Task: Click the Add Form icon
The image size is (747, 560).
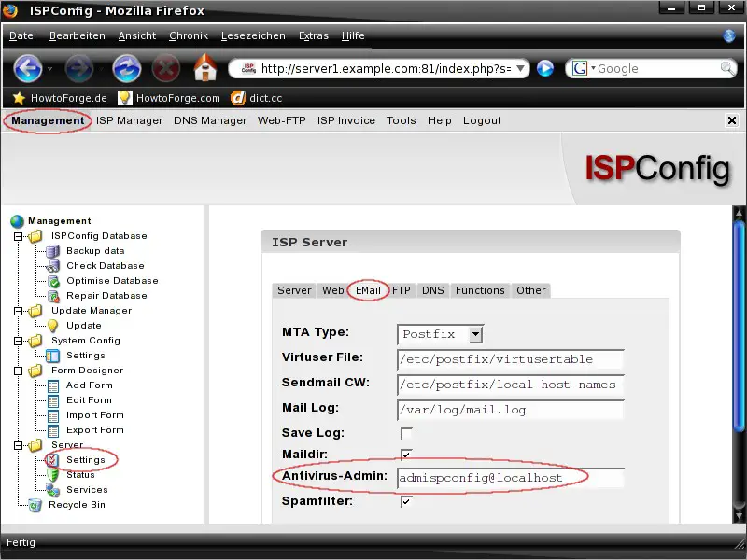Action: click(53, 385)
